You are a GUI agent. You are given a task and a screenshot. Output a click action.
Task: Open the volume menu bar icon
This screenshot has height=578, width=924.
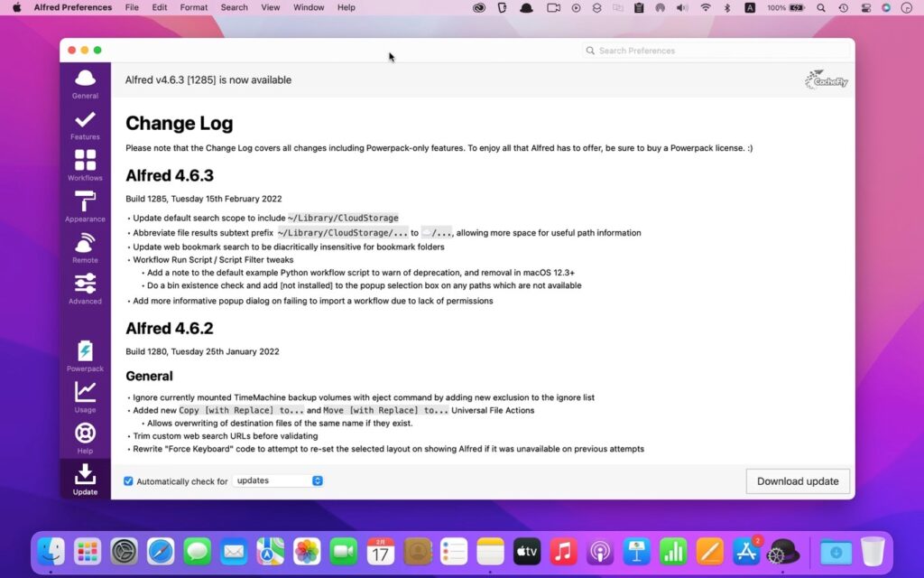point(682,7)
